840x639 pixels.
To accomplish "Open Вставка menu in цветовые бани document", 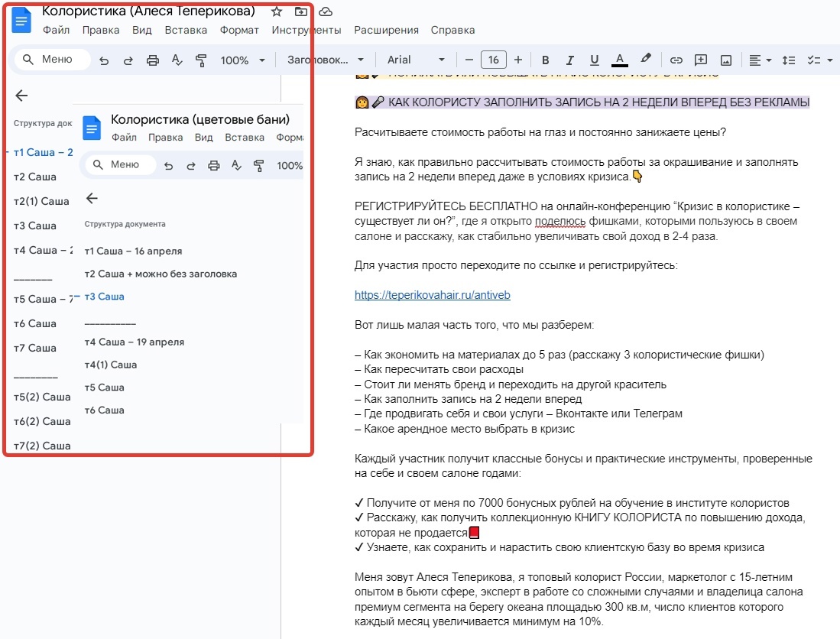I will (x=245, y=138).
